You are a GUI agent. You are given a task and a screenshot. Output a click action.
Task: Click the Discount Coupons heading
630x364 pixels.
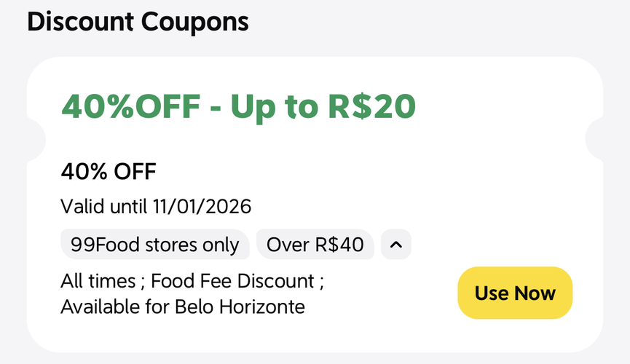[138, 22]
